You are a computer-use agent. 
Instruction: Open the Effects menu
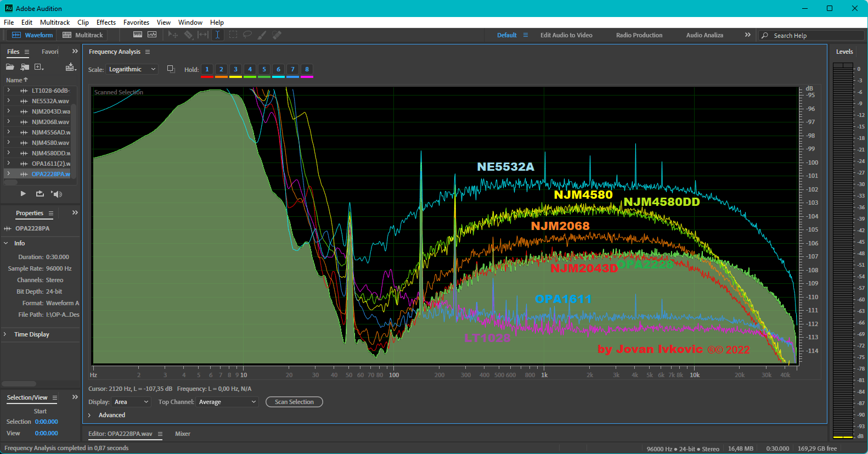106,23
